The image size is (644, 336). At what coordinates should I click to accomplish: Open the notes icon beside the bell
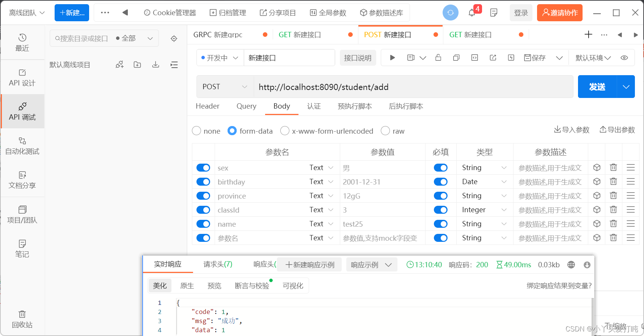coord(494,13)
